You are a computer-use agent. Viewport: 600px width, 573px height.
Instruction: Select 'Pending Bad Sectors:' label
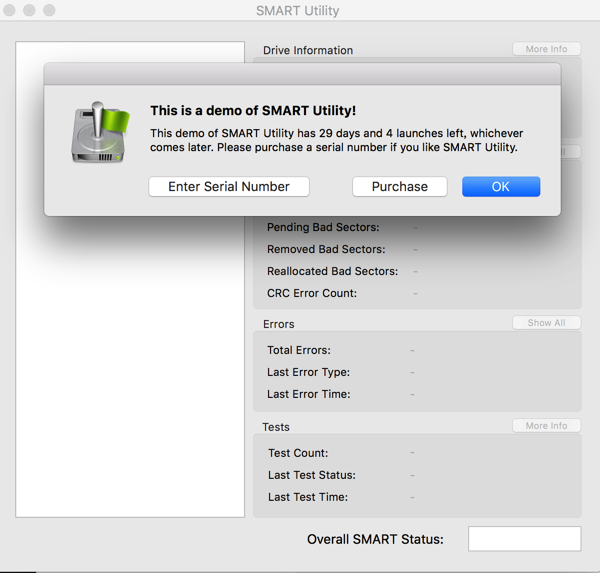coord(323,227)
